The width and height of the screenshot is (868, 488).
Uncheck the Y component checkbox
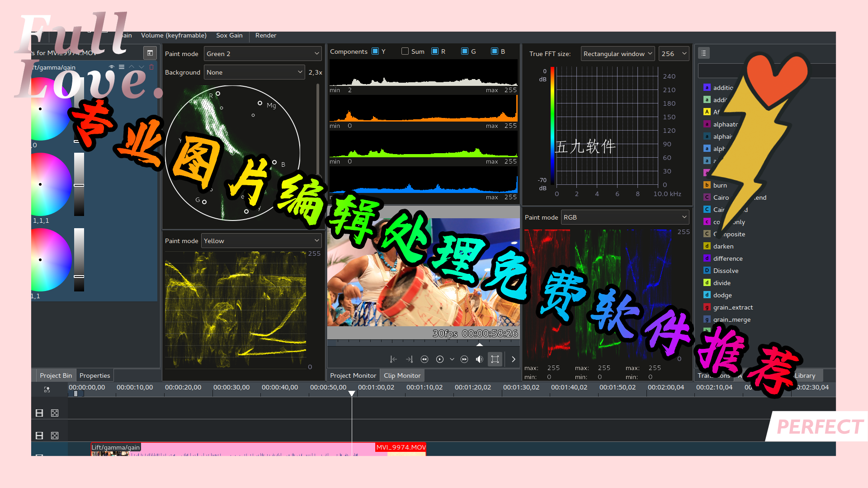point(375,52)
